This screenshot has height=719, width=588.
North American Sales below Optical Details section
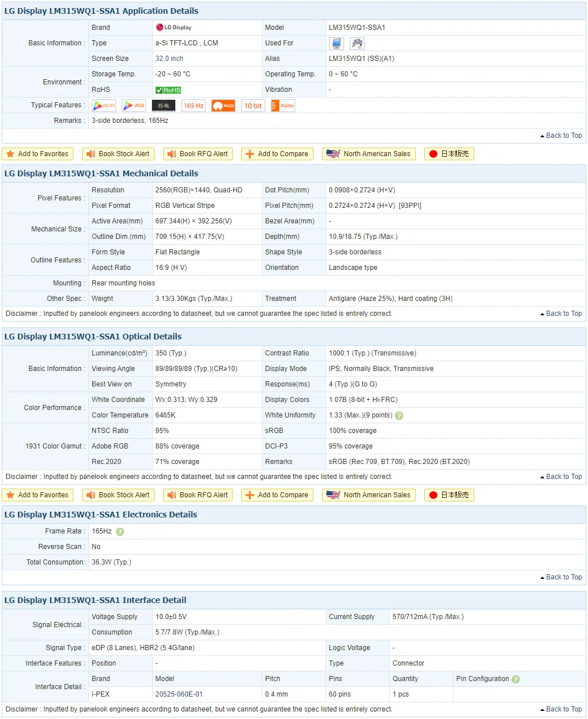pos(369,495)
